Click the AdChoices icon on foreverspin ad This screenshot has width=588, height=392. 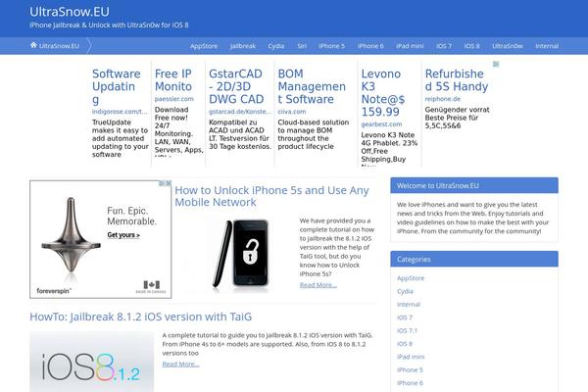pos(162,183)
